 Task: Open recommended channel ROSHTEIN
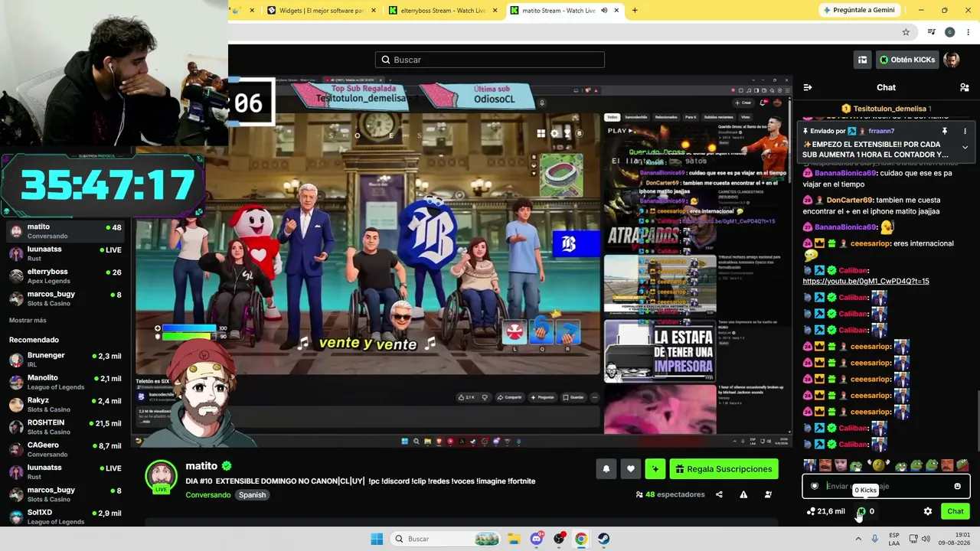[66, 427]
